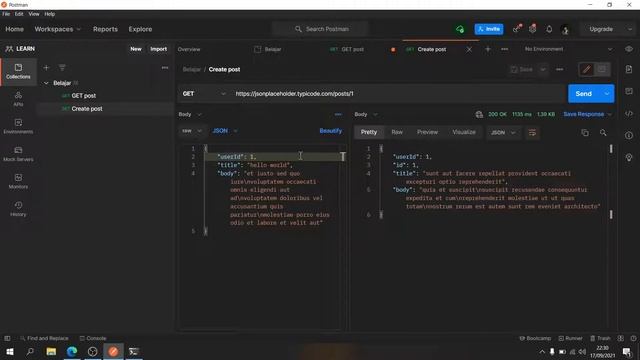The image size is (640, 360).
Task: Open the Monitors sidebar panel
Action: [x=18, y=181]
